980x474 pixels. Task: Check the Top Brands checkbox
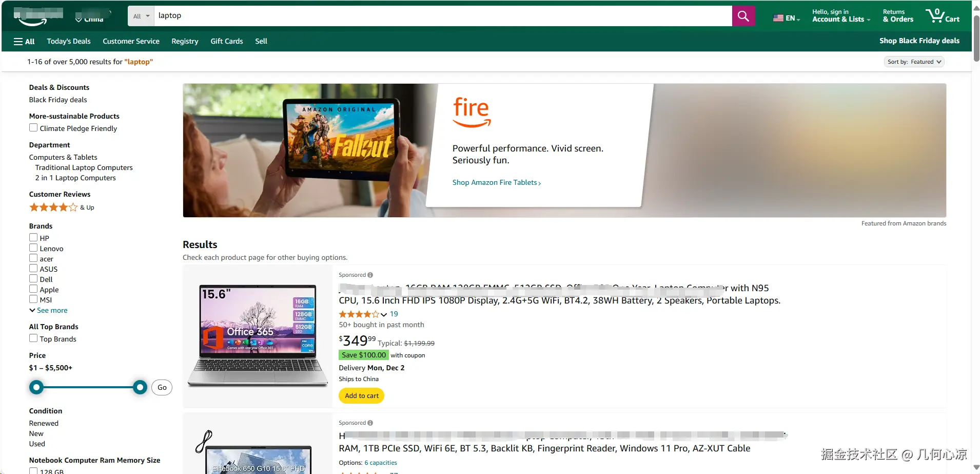pos(33,338)
